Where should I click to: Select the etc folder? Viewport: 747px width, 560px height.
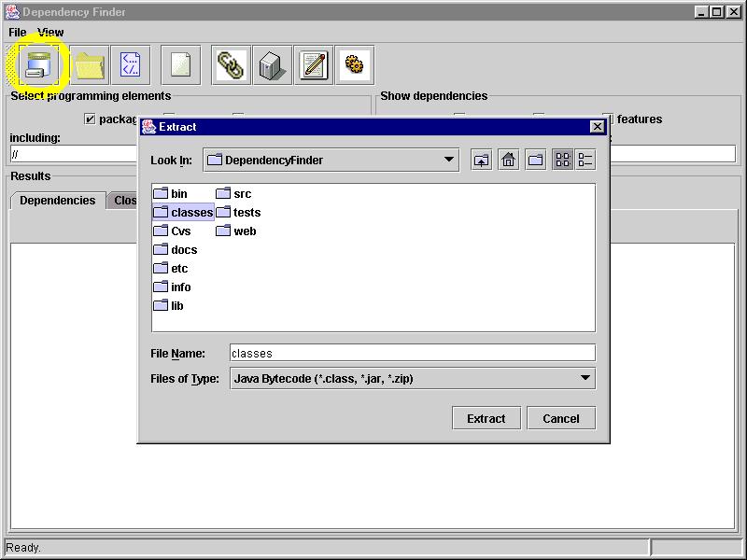[171, 269]
